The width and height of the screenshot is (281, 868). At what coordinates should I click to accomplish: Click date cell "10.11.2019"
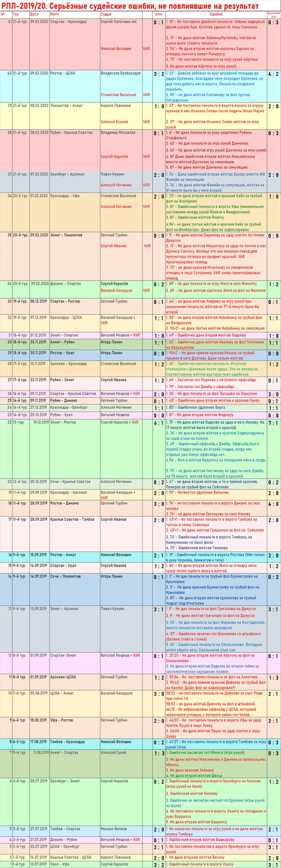click(39, 364)
